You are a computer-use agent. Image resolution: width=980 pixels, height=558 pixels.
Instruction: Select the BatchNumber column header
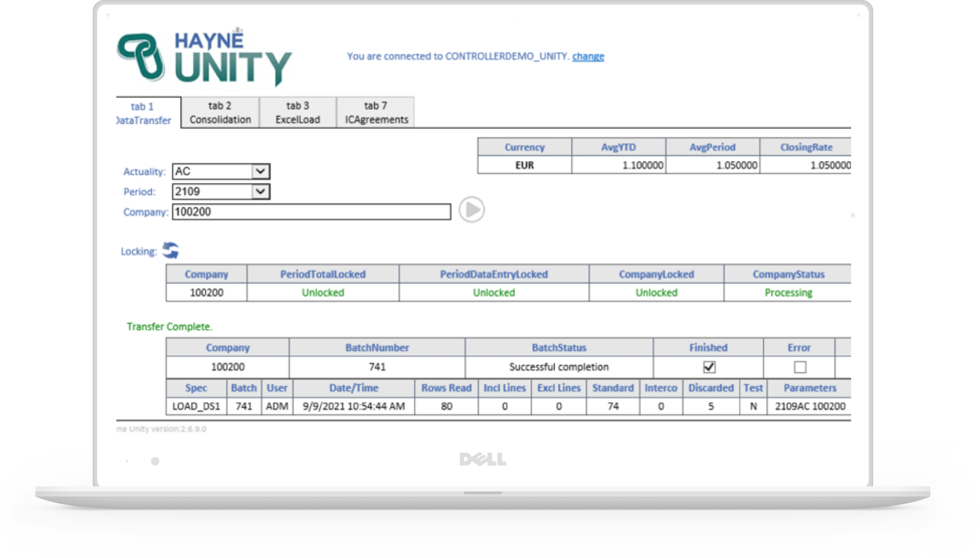point(377,348)
